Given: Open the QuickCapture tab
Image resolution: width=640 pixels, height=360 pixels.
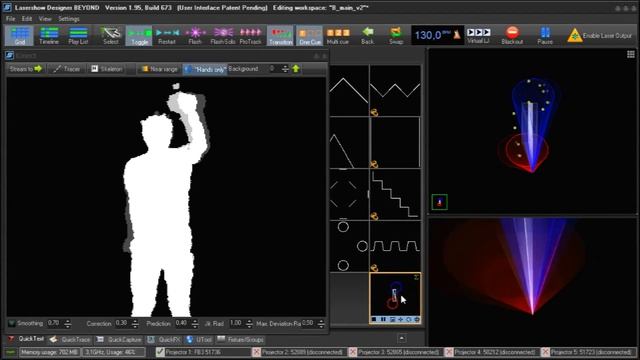Looking at the screenshot, I should point(119,339).
